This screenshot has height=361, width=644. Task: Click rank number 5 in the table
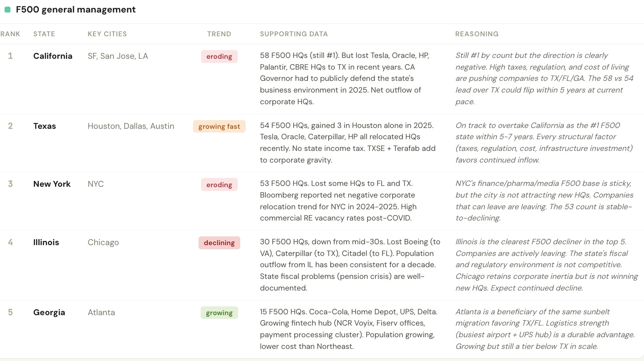10,313
